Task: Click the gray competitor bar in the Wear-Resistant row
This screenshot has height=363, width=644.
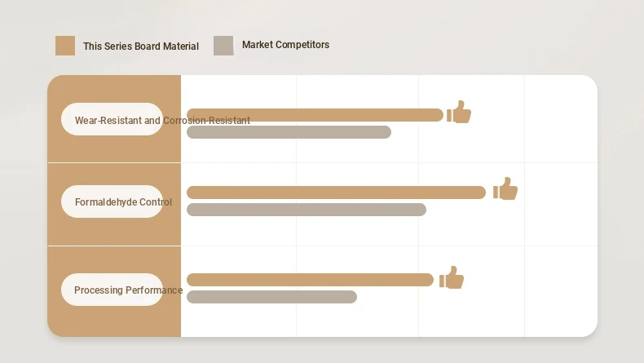Action: [x=289, y=132]
